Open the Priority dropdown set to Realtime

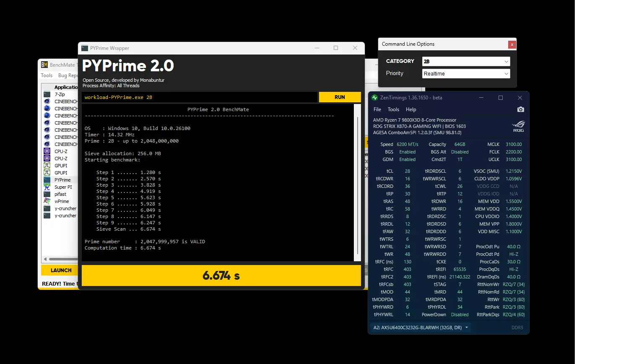coord(466,73)
